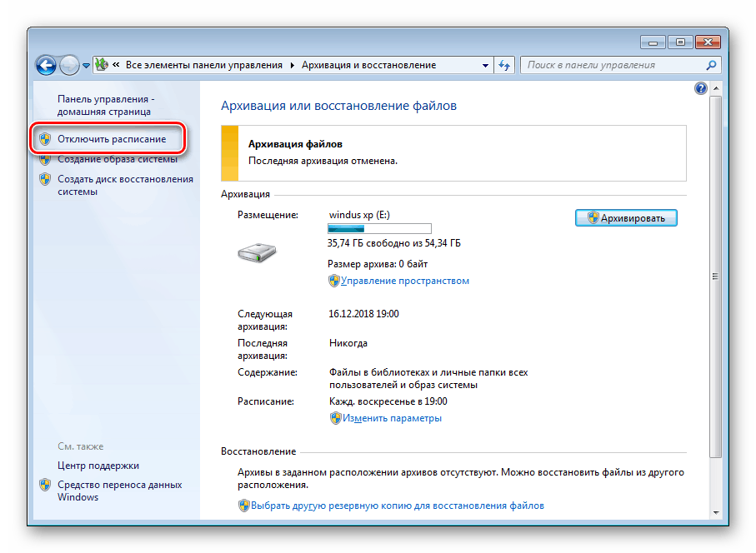Click shield icon beside 'Отключить расписание'
The image size is (756, 553).
[45, 139]
